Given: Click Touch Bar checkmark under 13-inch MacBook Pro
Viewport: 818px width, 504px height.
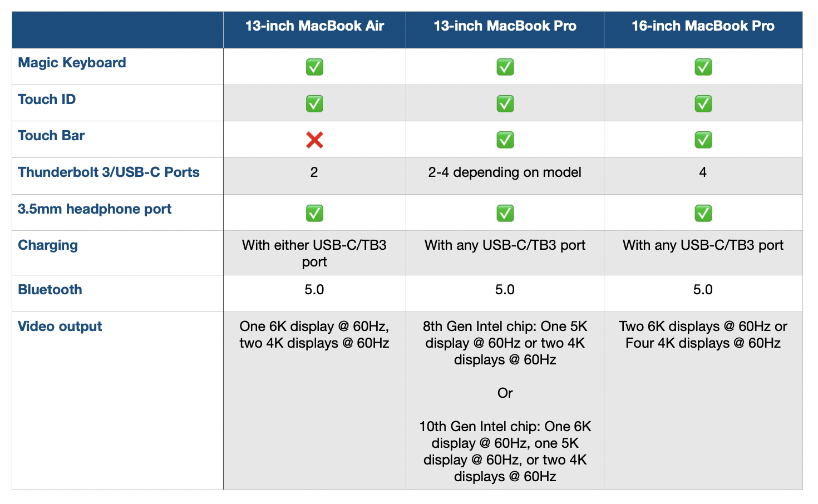Looking at the screenshot, I should click(x=505, y=140).
